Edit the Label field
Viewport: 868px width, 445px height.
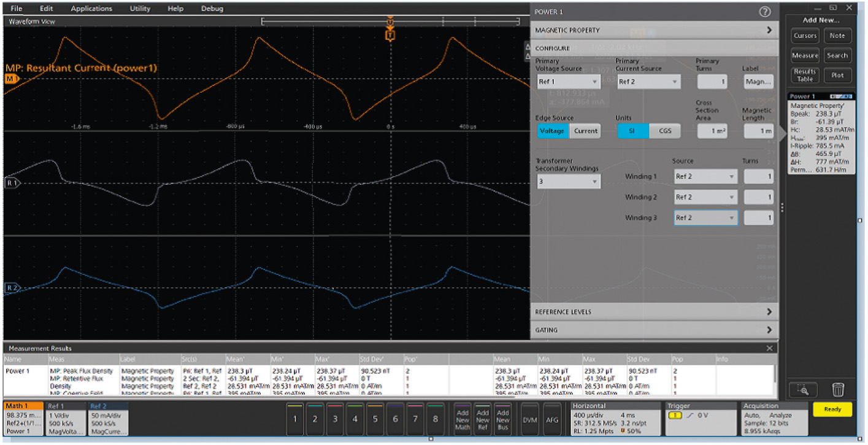click(x=759, y=81)
